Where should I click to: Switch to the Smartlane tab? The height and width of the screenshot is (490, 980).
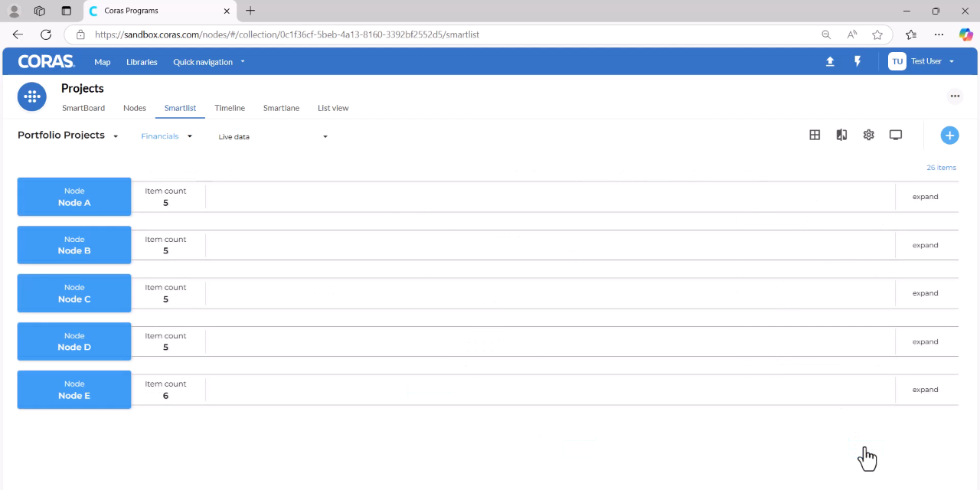point(281,108)
